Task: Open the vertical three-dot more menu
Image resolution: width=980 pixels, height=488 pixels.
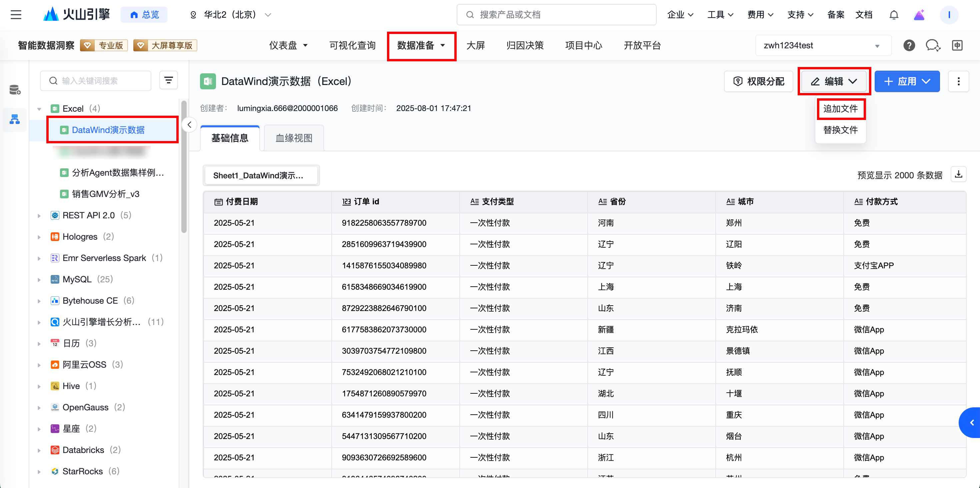Action: [958, 81]
